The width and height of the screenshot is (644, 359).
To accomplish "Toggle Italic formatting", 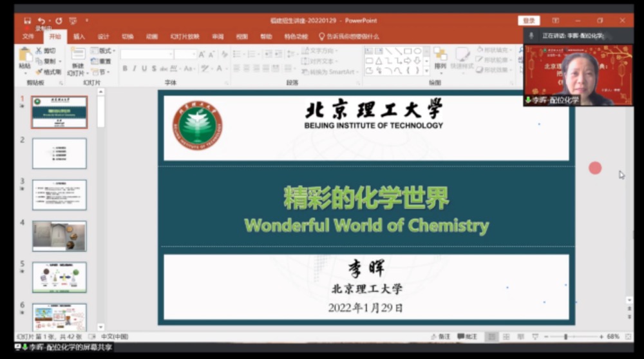I will 135,69.
